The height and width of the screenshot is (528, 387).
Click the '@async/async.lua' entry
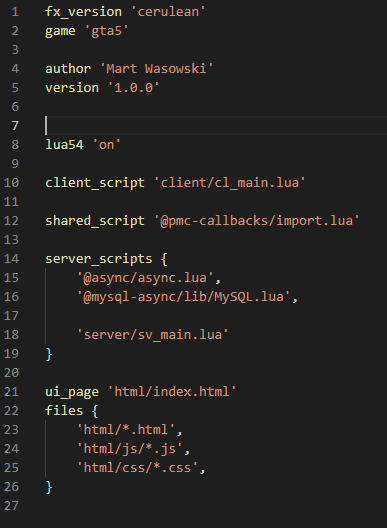[145, 277]
